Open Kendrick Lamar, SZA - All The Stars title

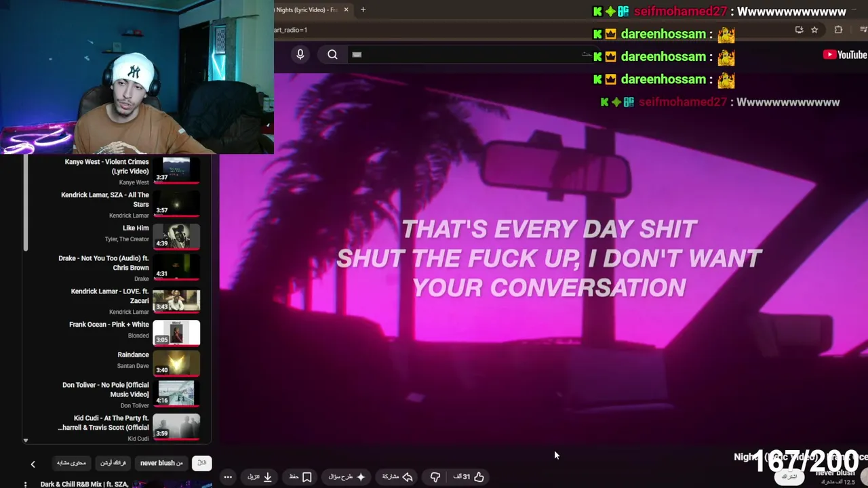pos(105,199)
